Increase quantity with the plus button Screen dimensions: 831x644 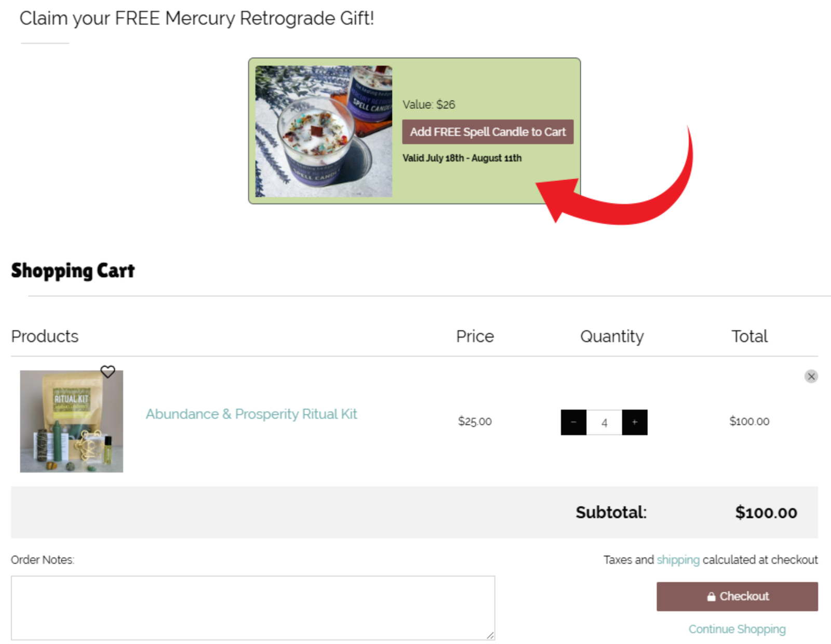point(635,422)
